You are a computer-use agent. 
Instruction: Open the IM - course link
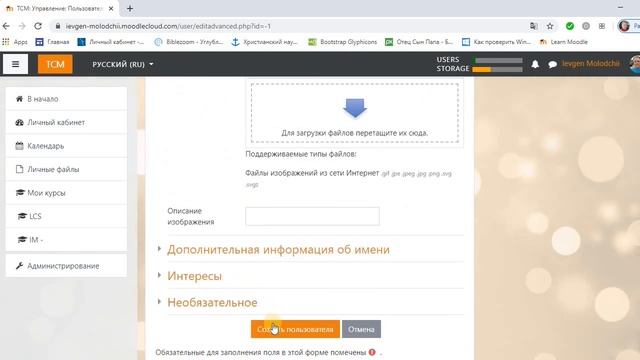pyautogui.click(x=66, y=240)
